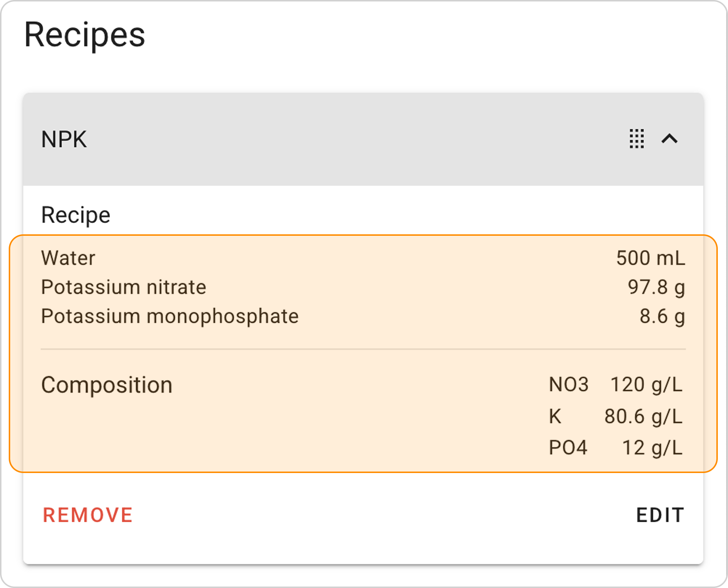Select the Water ingredient row
728x588 pixels.
(363, 258)
